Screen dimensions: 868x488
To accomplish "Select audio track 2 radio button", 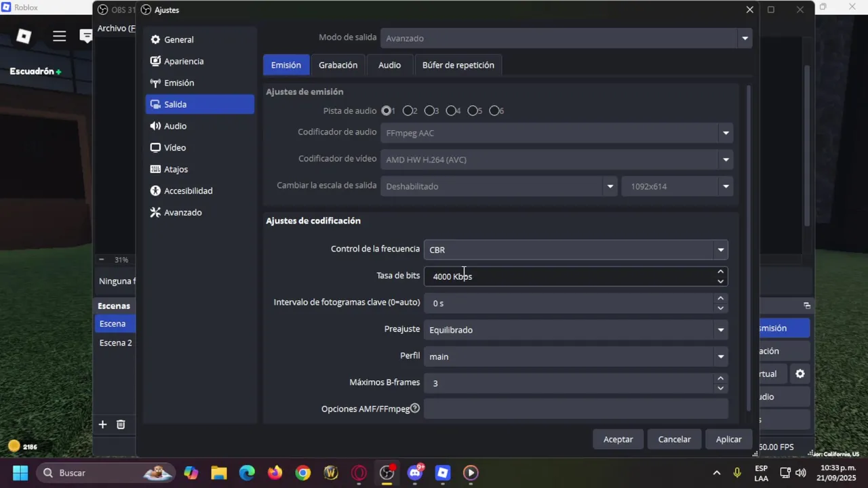I will [x=408, y=110].
